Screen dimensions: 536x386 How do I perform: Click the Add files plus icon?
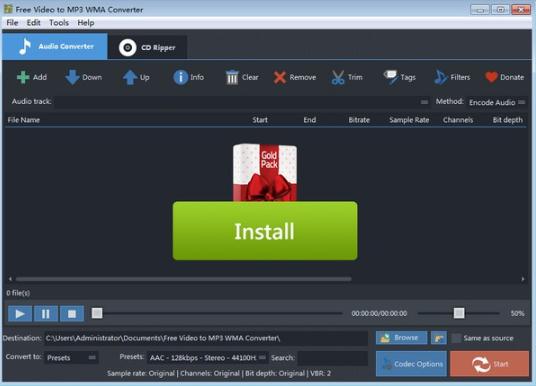pos(23,77)
